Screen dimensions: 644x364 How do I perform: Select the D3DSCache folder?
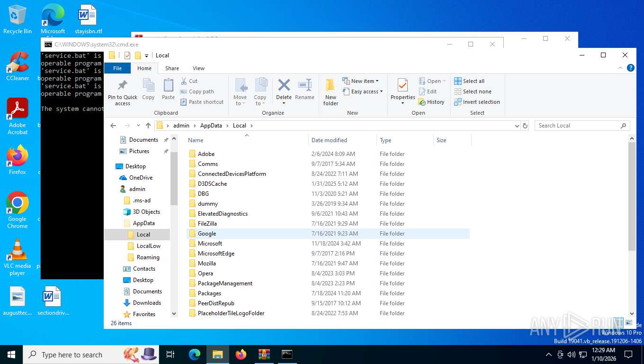click(328, 184)
